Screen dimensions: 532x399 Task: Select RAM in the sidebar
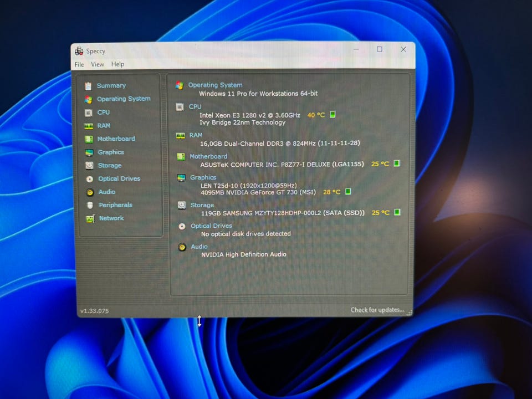pos(104,126)
